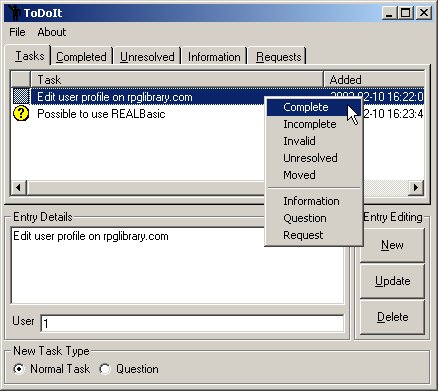Select the Question radio button

[105, 369]
